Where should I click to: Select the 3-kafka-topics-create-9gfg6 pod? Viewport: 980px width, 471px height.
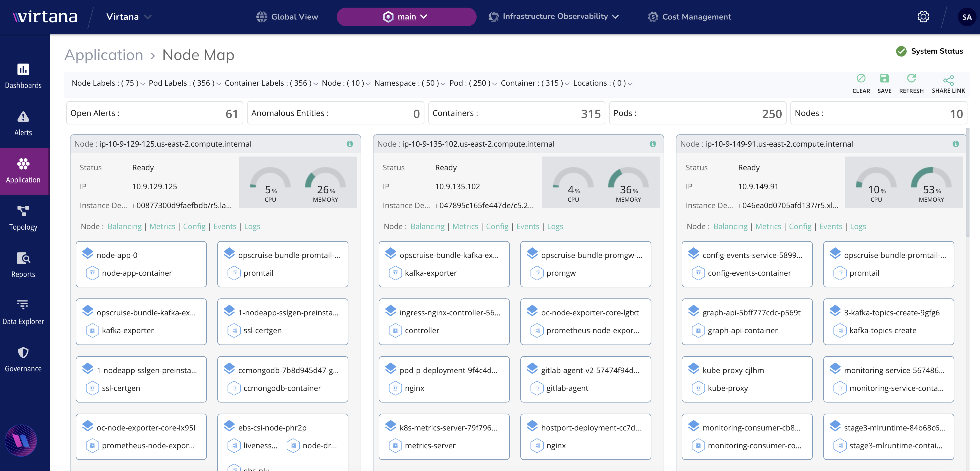point(888,322)
